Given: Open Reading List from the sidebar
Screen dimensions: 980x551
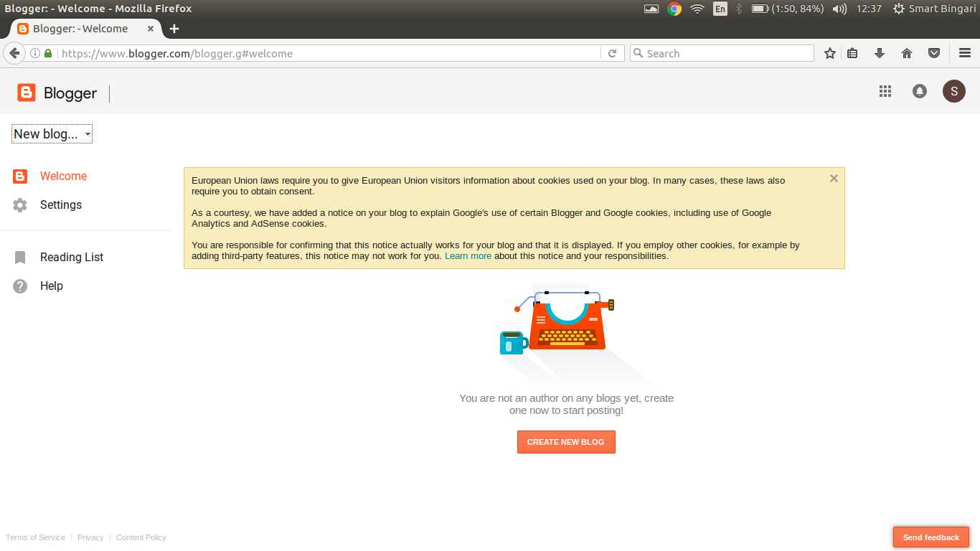Looking at the screenshot, I should click(72, 257).
